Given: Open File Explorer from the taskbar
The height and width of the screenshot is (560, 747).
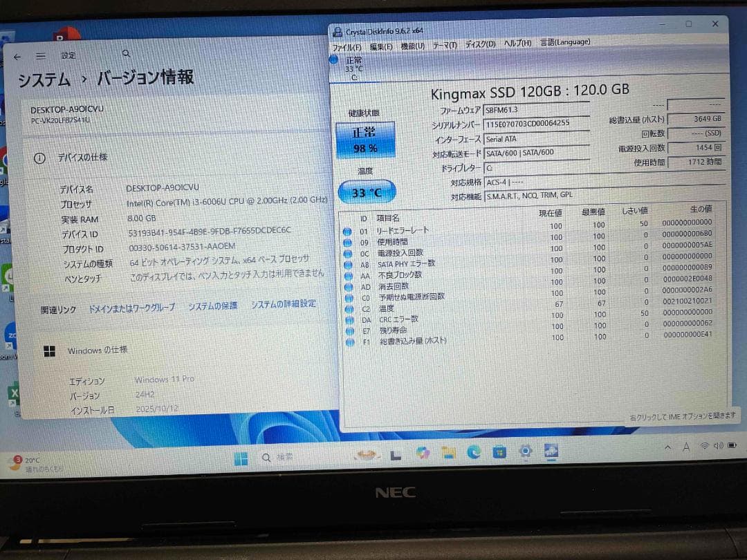Looking at the screenshot, I should point(448,455).
